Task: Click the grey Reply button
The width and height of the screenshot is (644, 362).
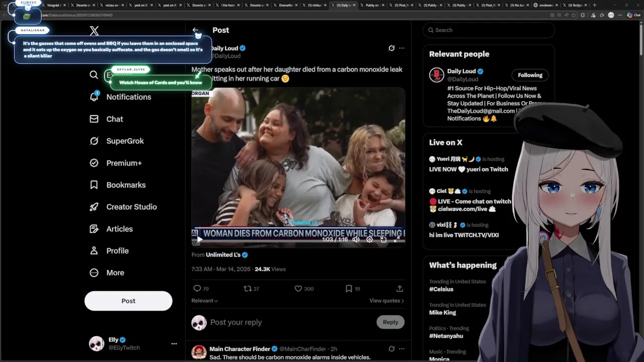Action: (x=390, y=322)
